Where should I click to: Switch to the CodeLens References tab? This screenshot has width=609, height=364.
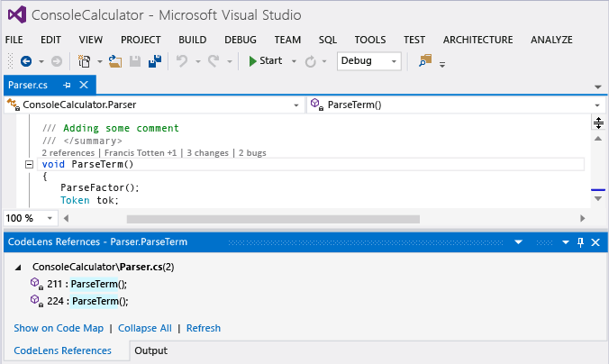pyautogui.click(x=62, y=350)
